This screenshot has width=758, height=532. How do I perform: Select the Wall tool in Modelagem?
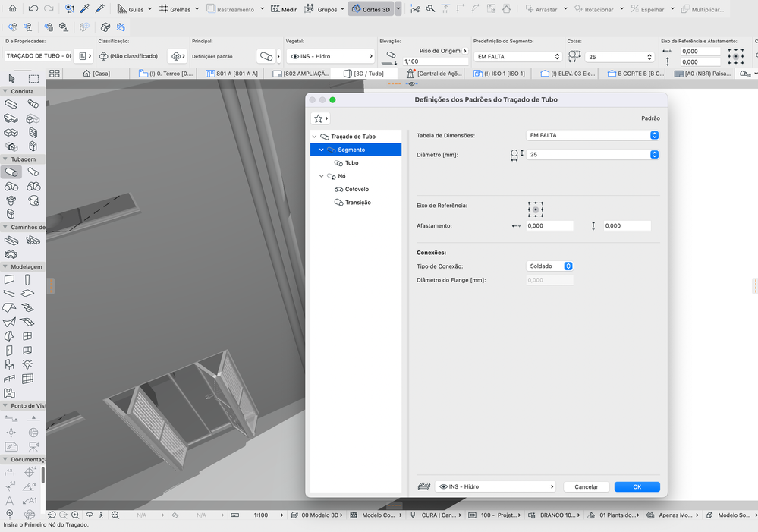click(x=9, y=279)
